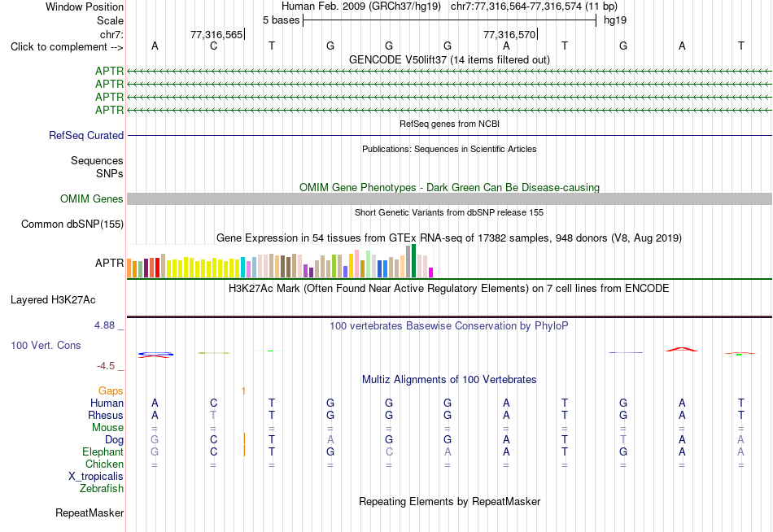Click the orange Gaps label
Screen dimensions: 773x532
(111, 391)
